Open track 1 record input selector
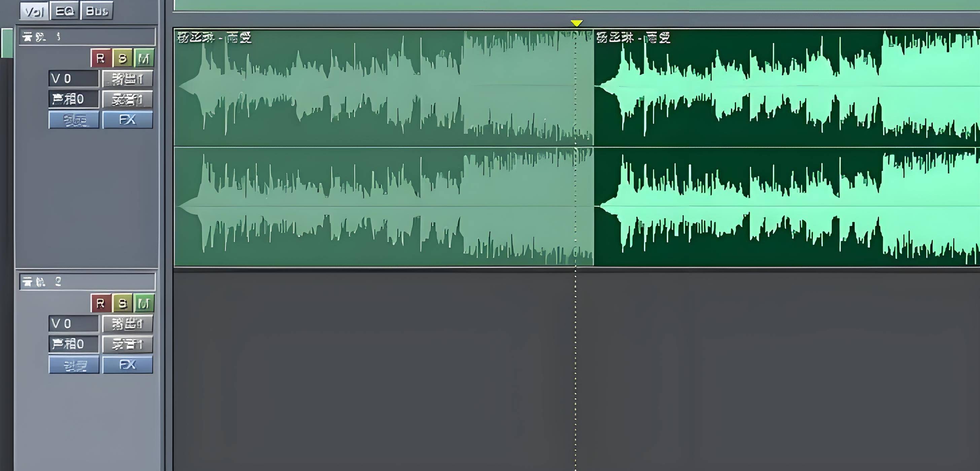The width and height of the screenshot is (980, 471). (x=128, y=99)
